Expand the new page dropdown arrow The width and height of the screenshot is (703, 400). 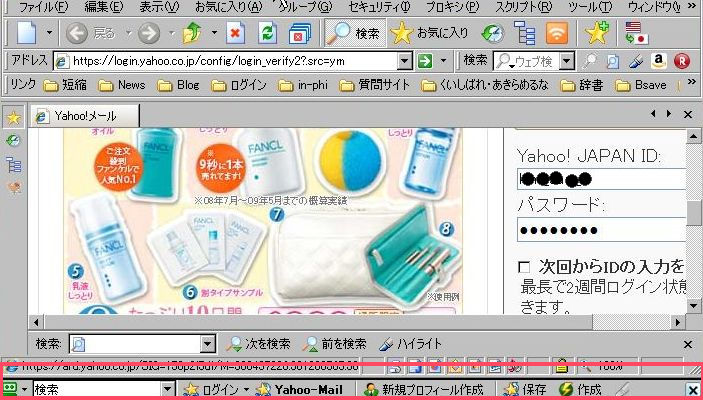click(x=49, y=33)
